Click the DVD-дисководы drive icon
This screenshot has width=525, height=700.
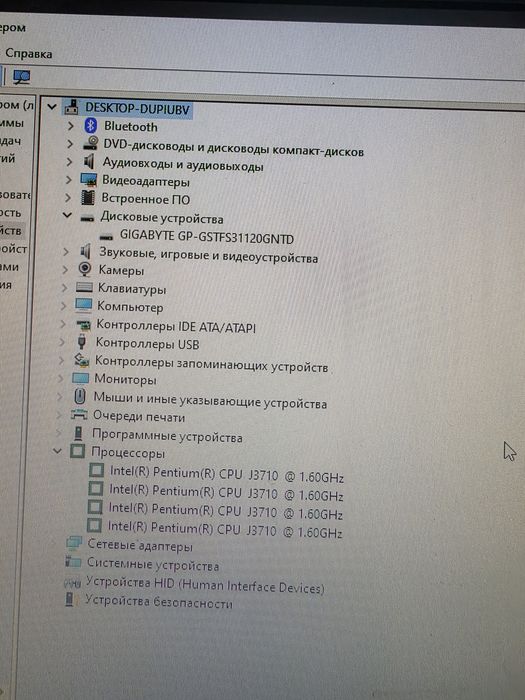click(x=90, y=143)
